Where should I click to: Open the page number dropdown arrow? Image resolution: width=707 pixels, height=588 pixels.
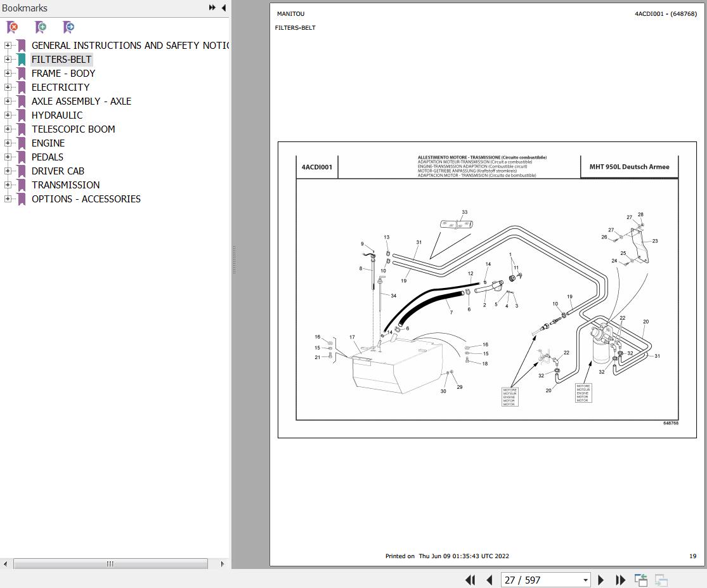(x=585, y=580)
